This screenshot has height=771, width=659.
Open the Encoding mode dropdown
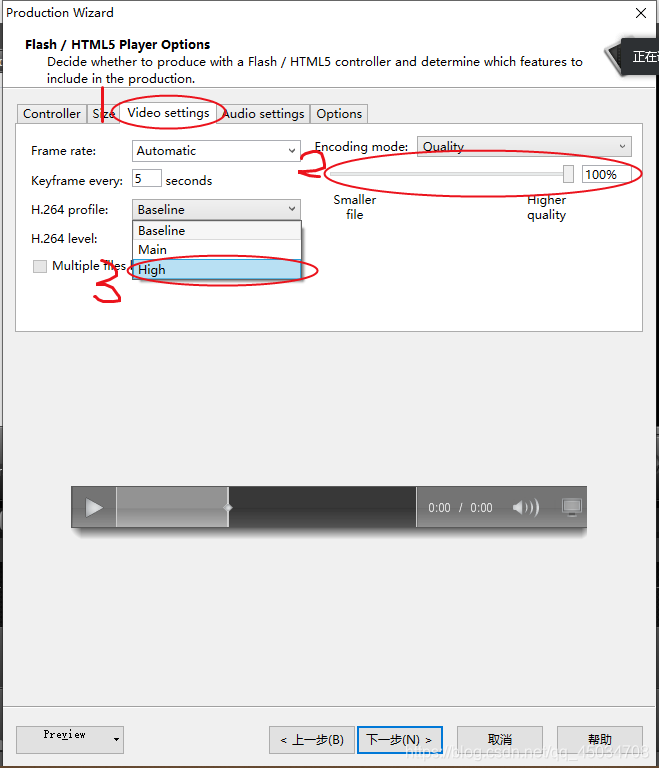524,147
